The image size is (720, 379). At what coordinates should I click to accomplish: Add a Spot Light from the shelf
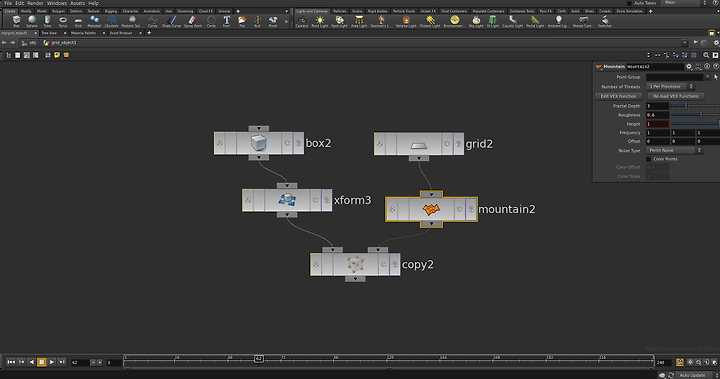coord(339,21)
